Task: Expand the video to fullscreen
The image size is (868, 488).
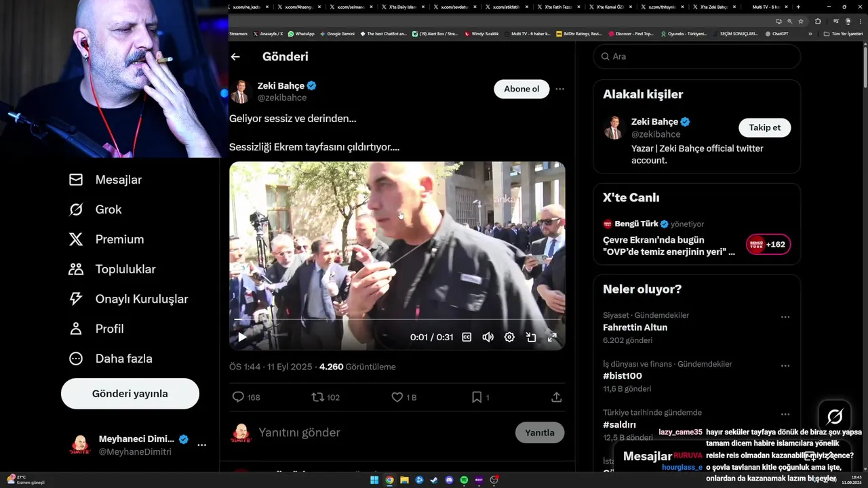Action: coord(552,337)
